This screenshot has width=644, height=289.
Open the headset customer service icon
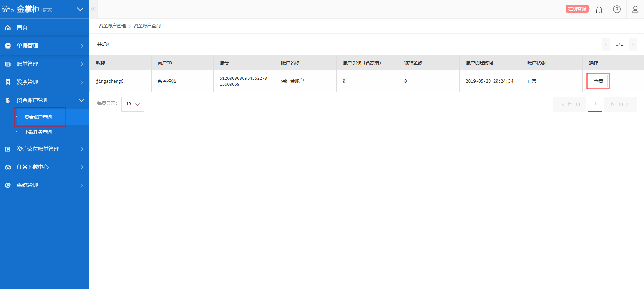[599, 10]
